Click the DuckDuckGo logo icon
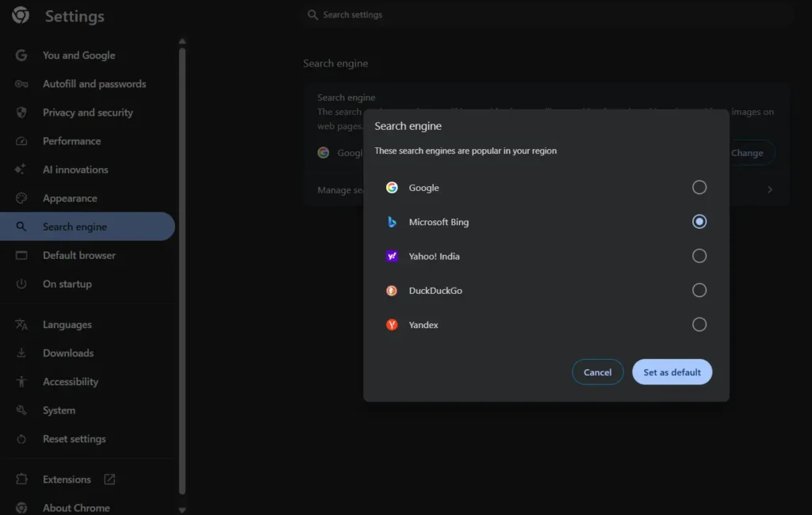 tap(392, 290)
